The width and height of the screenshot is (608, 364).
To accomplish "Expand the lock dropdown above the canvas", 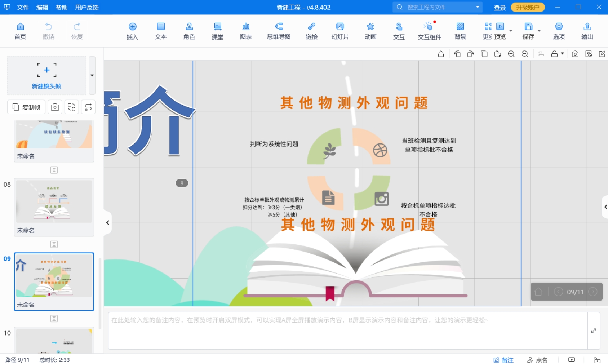I will tap(561, 54).
